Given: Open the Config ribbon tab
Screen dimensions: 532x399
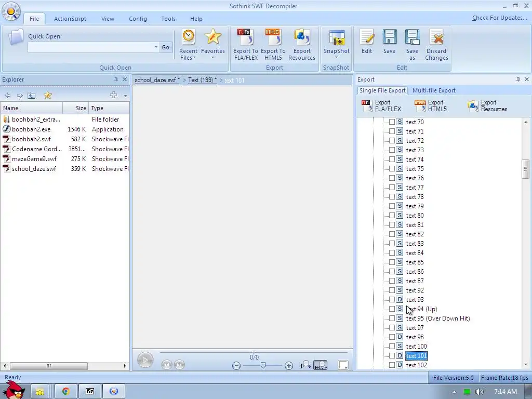Looking at the screenshot, I should pos(138,19).
